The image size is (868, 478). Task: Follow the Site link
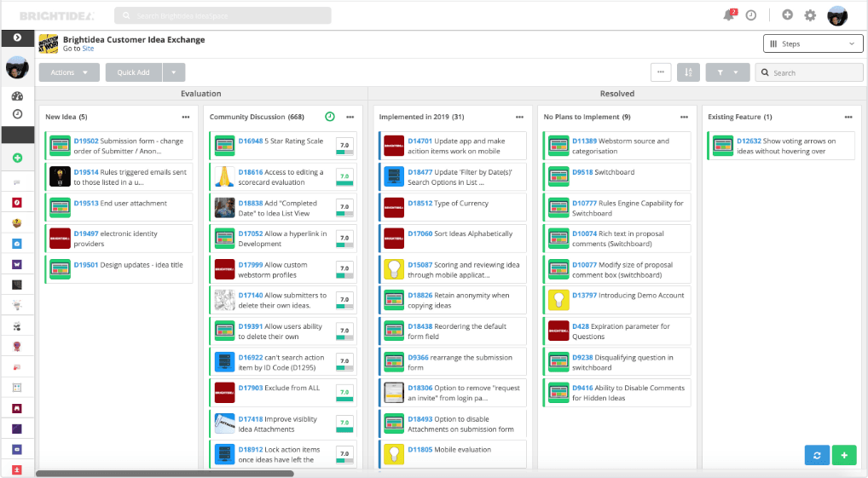pyautogui.click(x=88, y=49)
